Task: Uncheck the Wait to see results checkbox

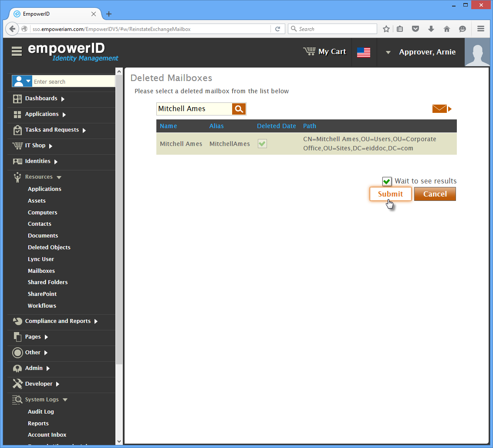Action: [x=387, y=181]
